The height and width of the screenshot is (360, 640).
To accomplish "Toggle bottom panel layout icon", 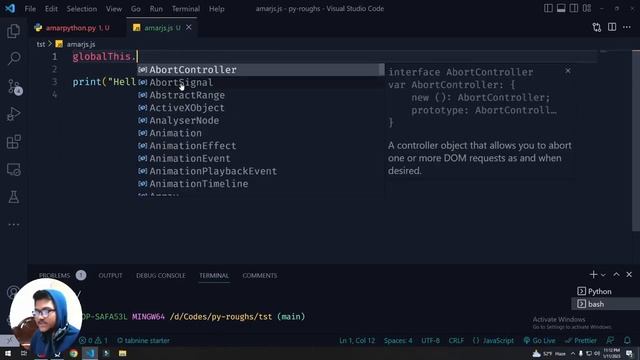I will coord(561,8).
